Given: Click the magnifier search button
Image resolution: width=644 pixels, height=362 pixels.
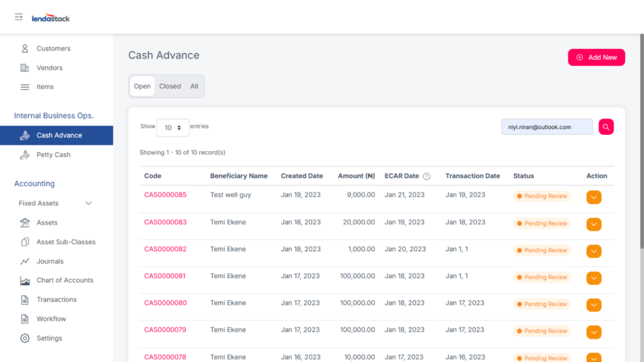Looking at the screenshot, I should point(606,127).
